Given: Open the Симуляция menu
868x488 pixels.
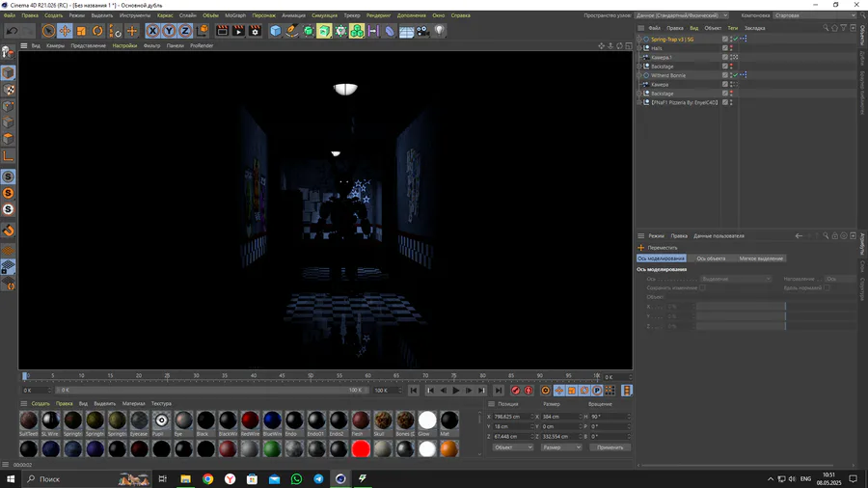Looking at the screenshot, I should click(x=324, y=15).
